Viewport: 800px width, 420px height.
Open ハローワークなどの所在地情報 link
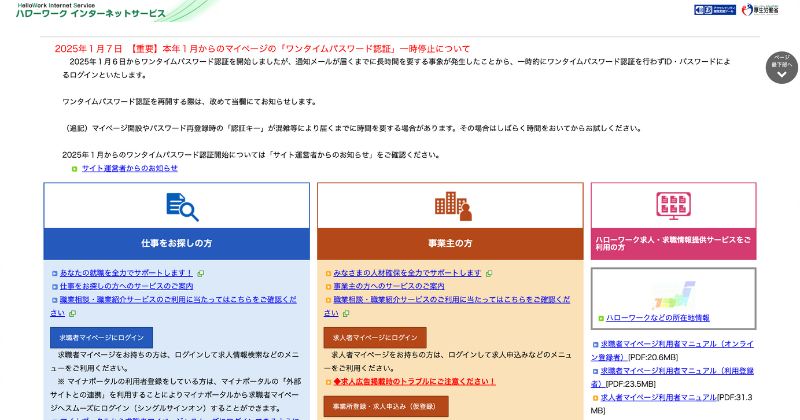(x=658, y=317)
